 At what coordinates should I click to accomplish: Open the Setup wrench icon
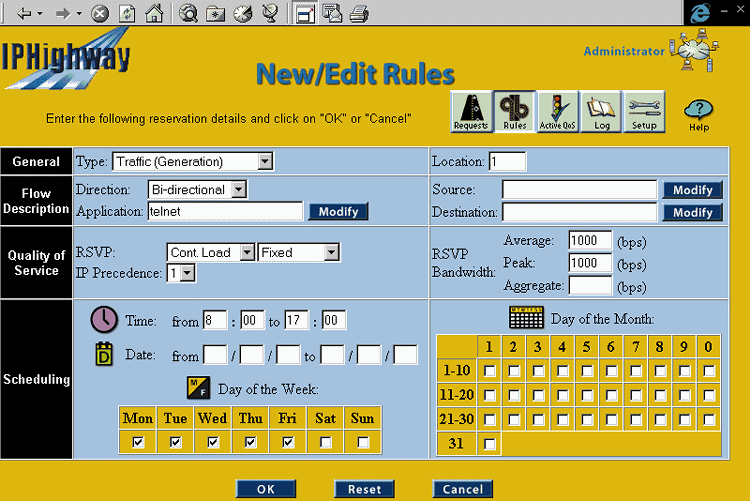644,111
